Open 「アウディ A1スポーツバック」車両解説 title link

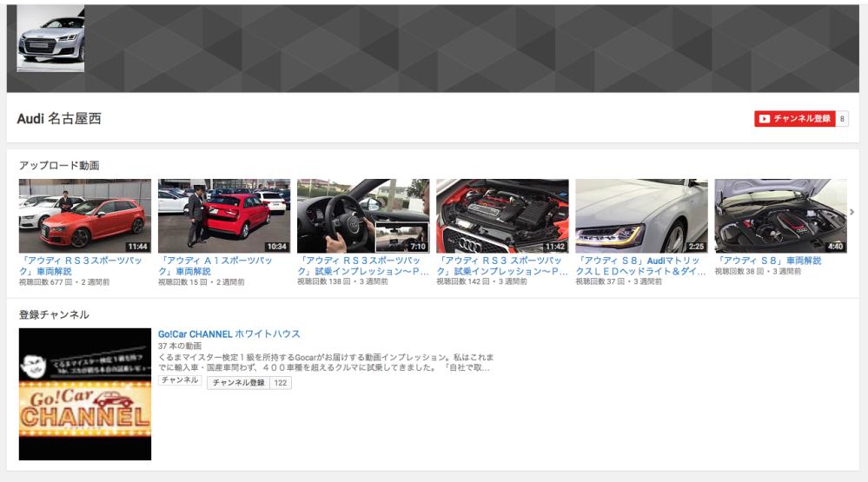click(215, 266)
